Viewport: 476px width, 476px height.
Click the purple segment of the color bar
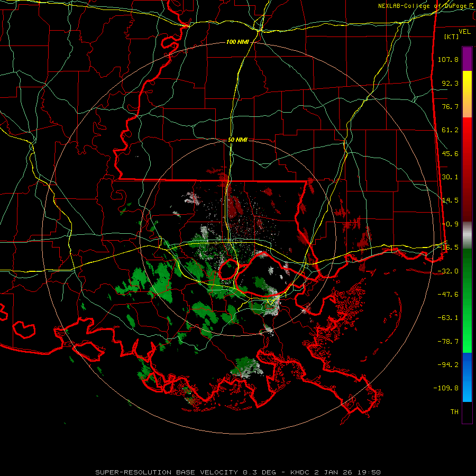467,59
